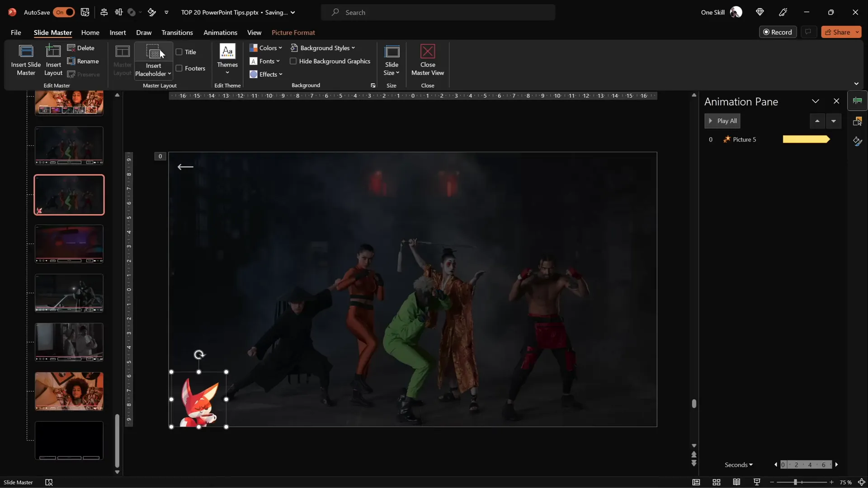The height and width of the screenshot is (488, 868).
Task: Open Slide Size dropdown
Action: pyautogui.click(x=392, y=60)
